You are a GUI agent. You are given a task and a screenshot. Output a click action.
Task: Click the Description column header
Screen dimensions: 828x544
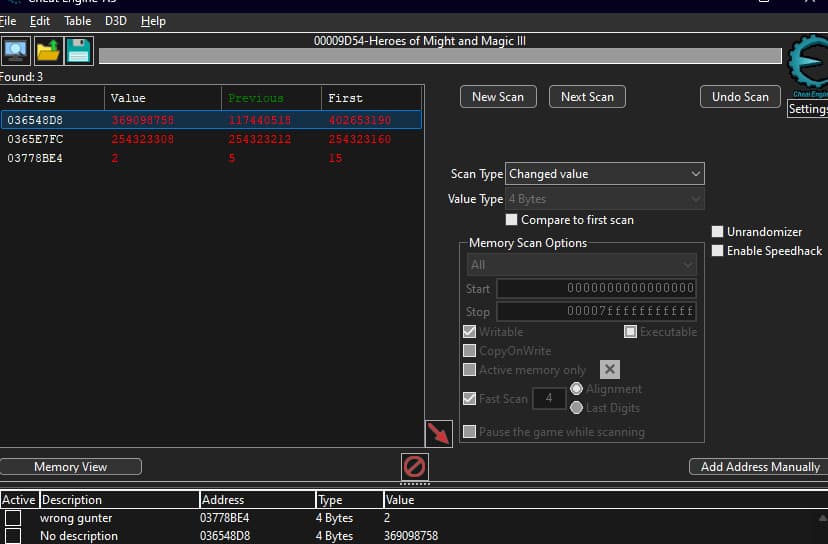click(119, 500)
